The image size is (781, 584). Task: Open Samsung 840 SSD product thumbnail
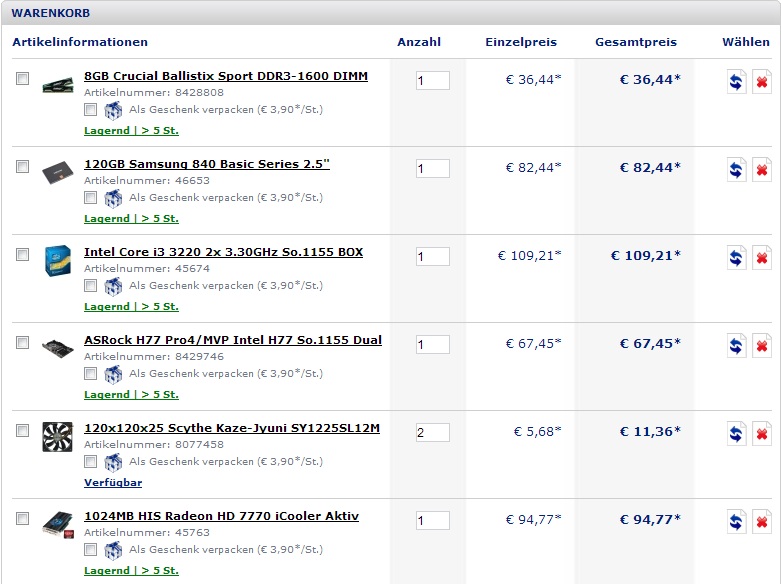tap(58, 173)
